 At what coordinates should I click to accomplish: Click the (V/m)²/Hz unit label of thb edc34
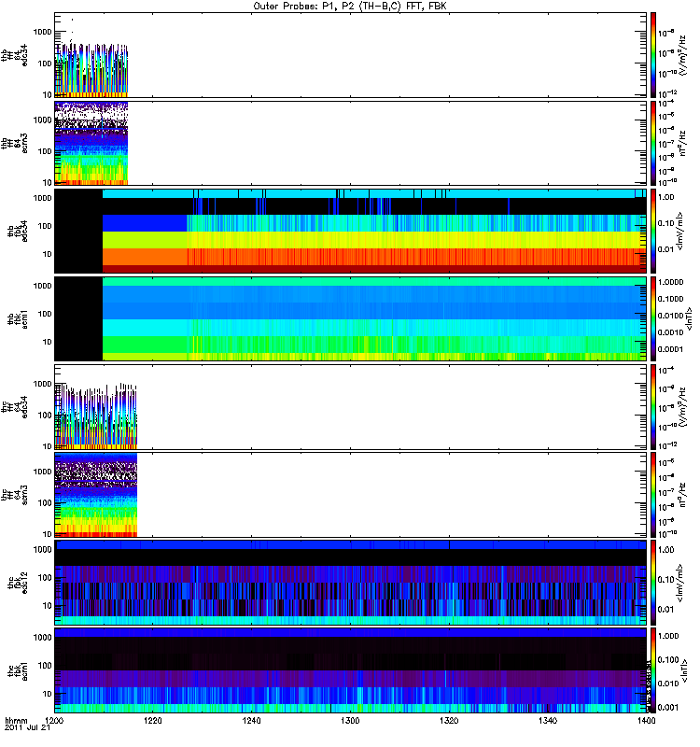[682, 55]
